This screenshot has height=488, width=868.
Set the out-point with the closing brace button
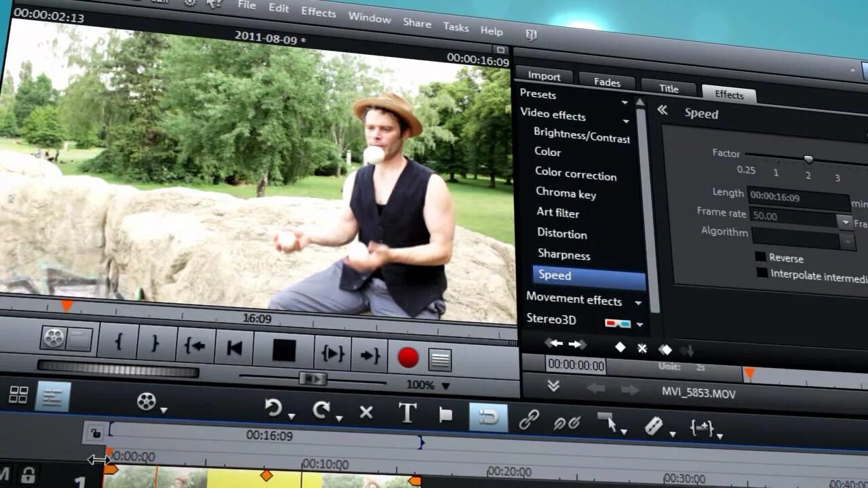pyautogui.click(x=156, y=344)
